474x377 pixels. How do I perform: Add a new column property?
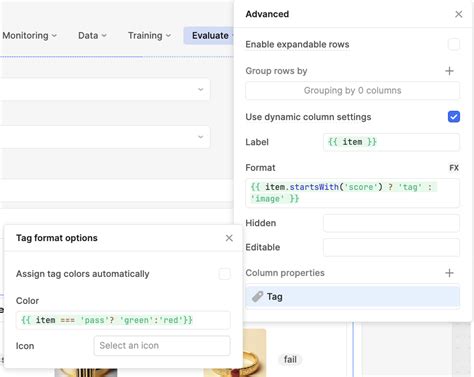tap(449, 273)
